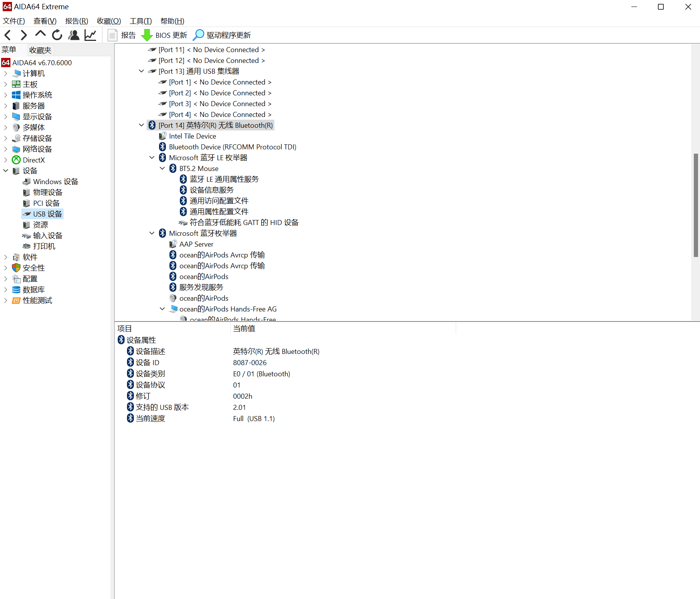Open the chart/graph icon on the toolbar

pyautogui.click(x=90, y=35)
